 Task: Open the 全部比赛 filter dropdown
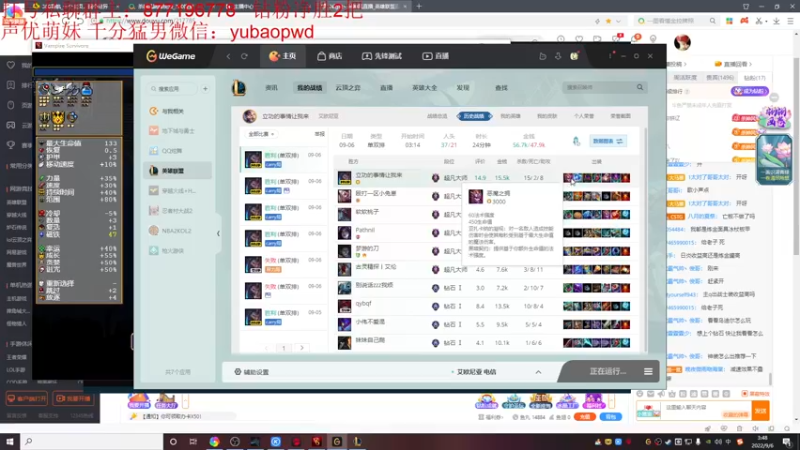pos(262,134)
